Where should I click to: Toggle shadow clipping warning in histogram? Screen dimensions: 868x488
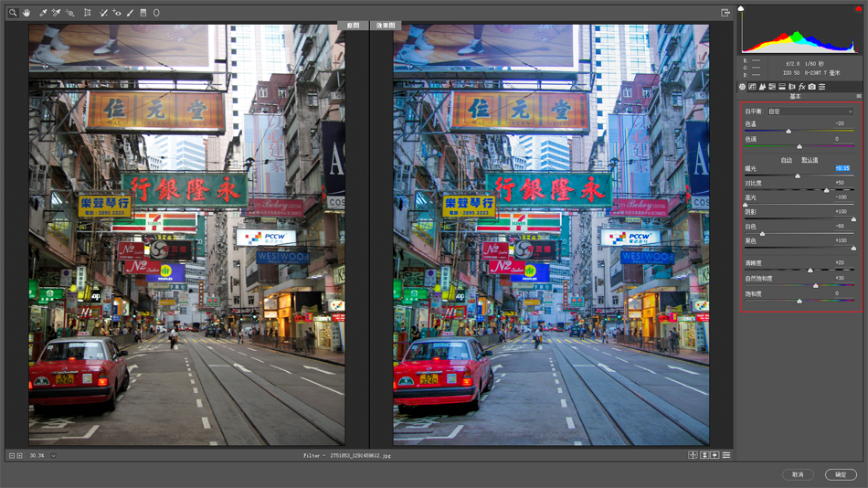point(741,9)
